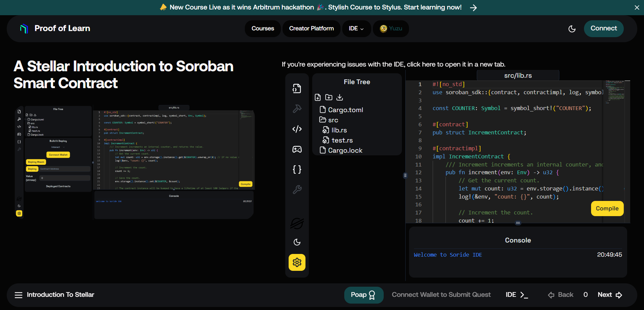The height and width of the screenshot is (310, 644).
Task: Click the horizontal editor-console resize handle
Action: pyautogui.click(x=518, y=223)
